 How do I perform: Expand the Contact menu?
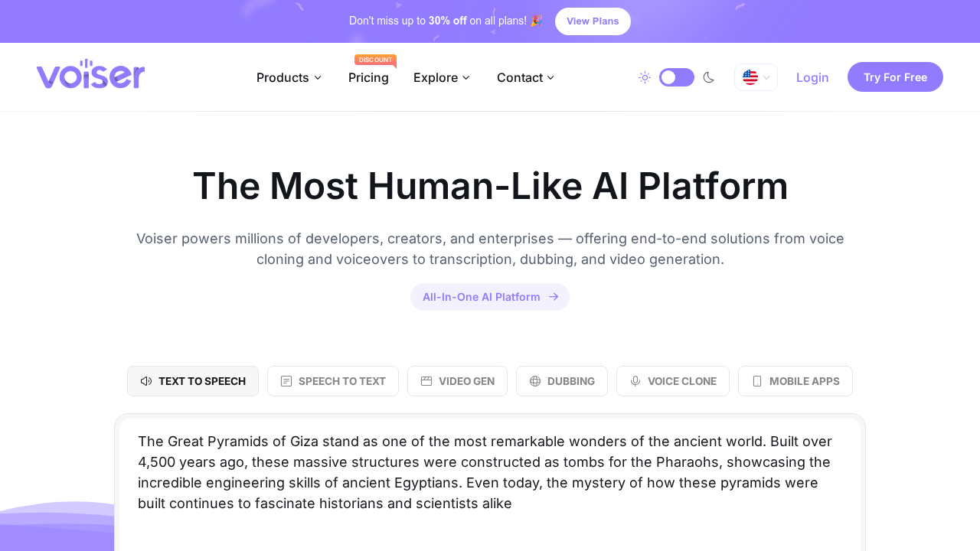525,77
